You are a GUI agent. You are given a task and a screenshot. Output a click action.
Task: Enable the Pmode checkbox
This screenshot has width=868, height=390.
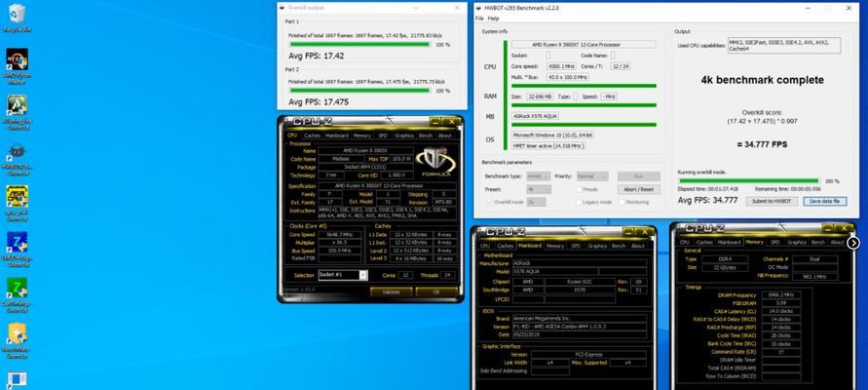[579, 189]
